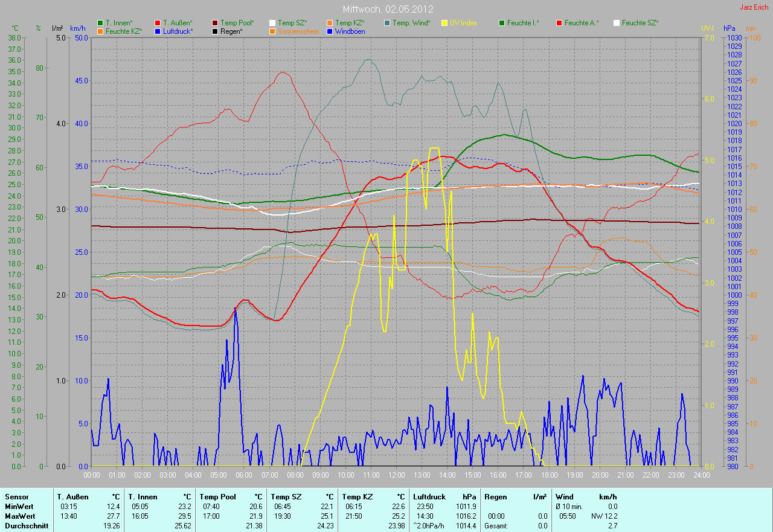The width and height of the screenshot is (773, 532).
Task: Click the teal Temp. Wind legend color square
Action: (387, 23)
